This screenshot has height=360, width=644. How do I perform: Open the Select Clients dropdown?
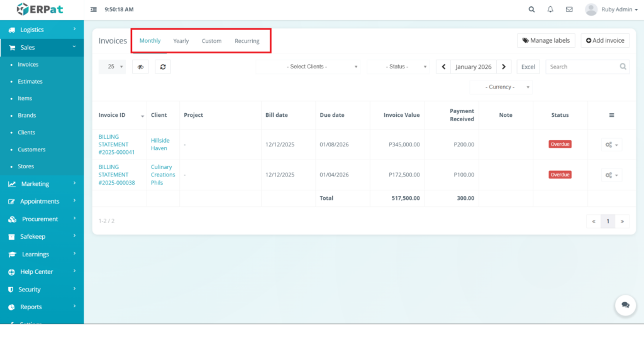coord(308,67)
